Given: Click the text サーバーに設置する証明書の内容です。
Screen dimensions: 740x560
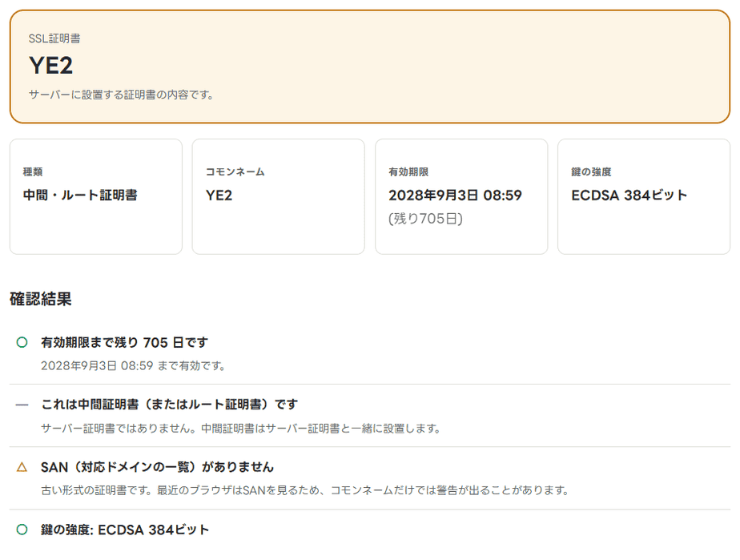Looking at the screenshot, I should click(x=121, y=95).
